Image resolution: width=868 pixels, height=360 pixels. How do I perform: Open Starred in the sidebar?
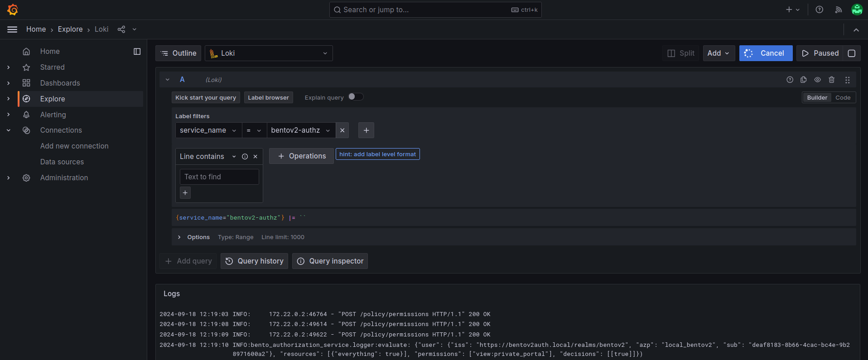point(53,67)
